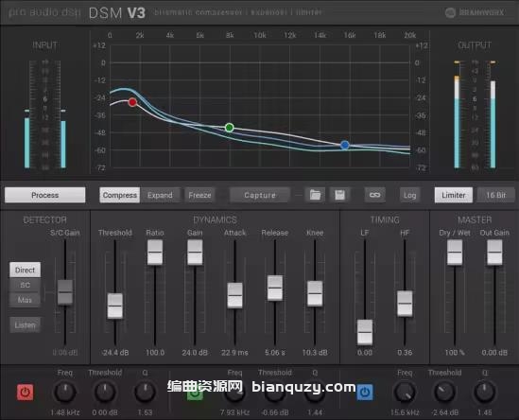Toggle the channel link chain icon
Screen dimensions: 519x420
click(374, 195)
